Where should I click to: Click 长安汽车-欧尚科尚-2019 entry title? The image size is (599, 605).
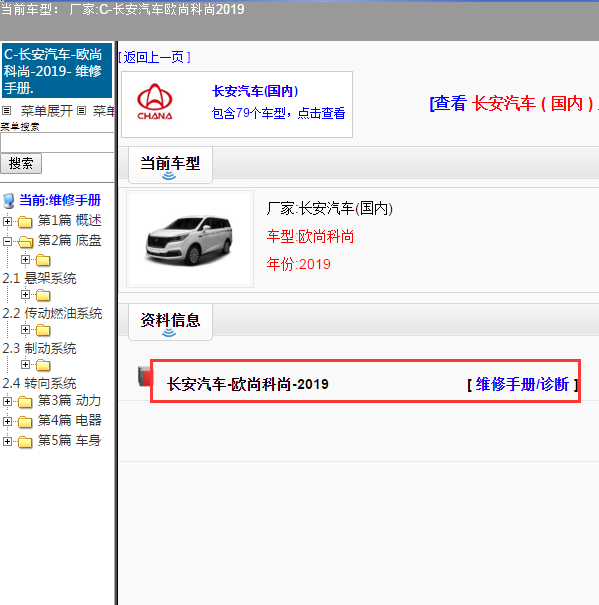248,385
